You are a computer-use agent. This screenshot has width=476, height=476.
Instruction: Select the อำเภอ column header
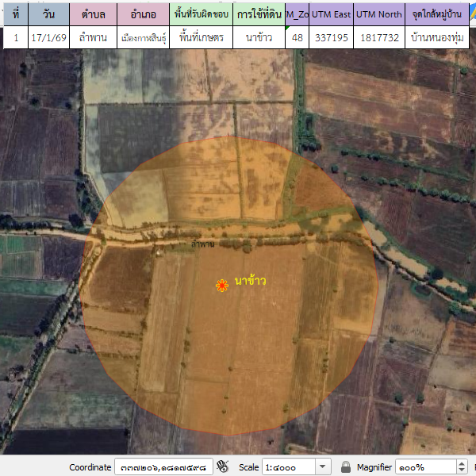[143, 14]
